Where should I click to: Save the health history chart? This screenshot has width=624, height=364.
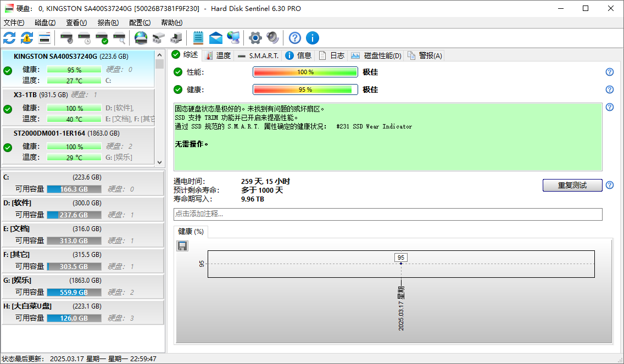[x=182, y=246]
